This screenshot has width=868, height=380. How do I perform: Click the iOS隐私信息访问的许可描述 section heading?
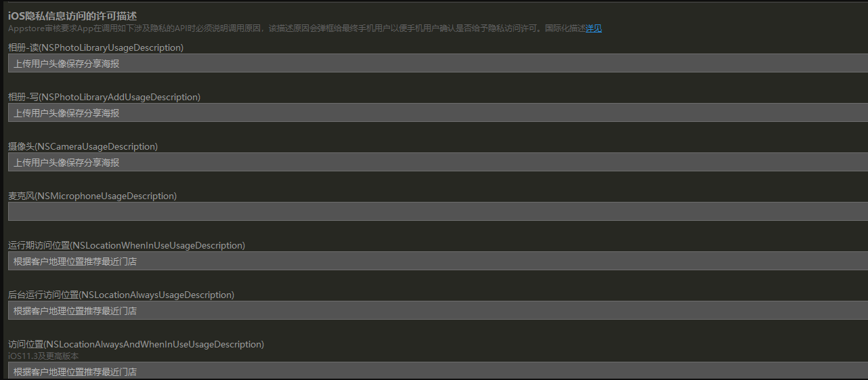[x=72, y=16]
